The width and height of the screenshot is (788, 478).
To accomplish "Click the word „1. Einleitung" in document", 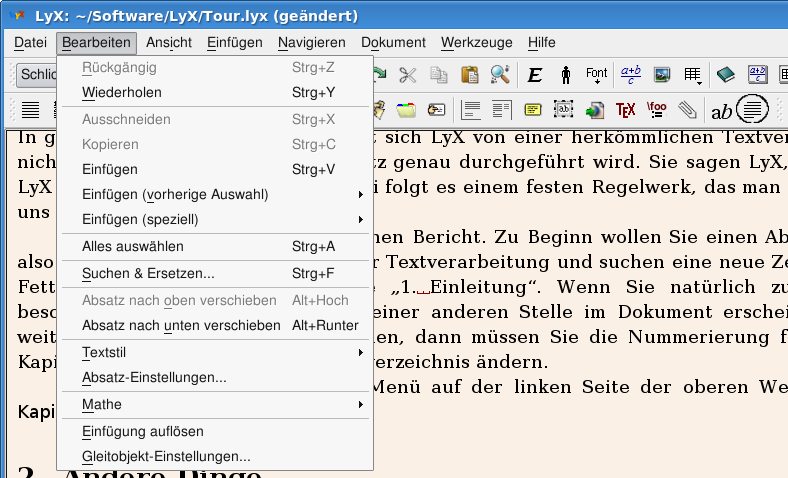I will pyautogui.click(x=465, y=287).
